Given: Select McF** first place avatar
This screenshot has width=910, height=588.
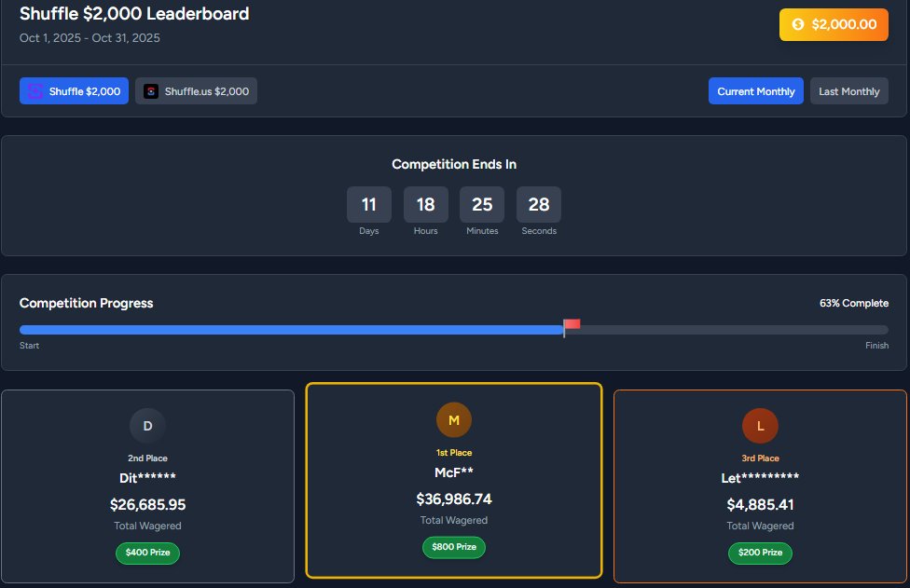Looking at the screenshot, I should click(x=454, y=419).
